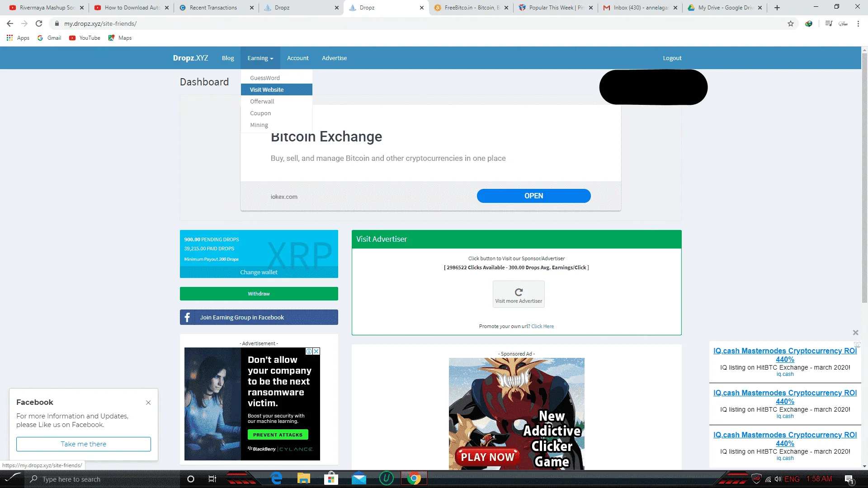Open the green U app on taskbar

(387, 478)
